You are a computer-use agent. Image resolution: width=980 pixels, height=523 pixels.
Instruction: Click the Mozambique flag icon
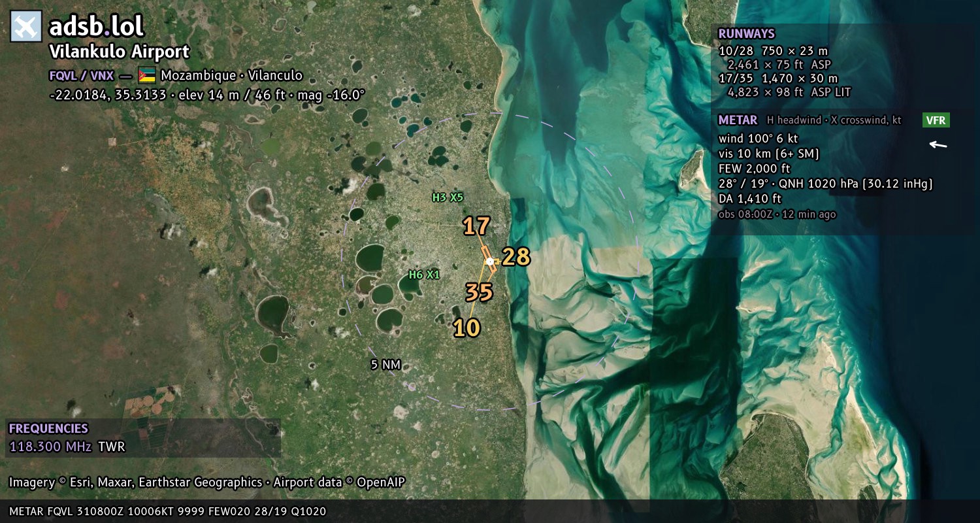(x=146, y=75)
